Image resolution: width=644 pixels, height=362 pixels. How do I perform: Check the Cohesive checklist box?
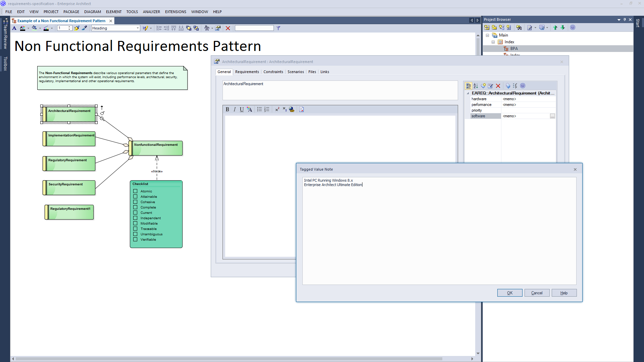[135, 202]
